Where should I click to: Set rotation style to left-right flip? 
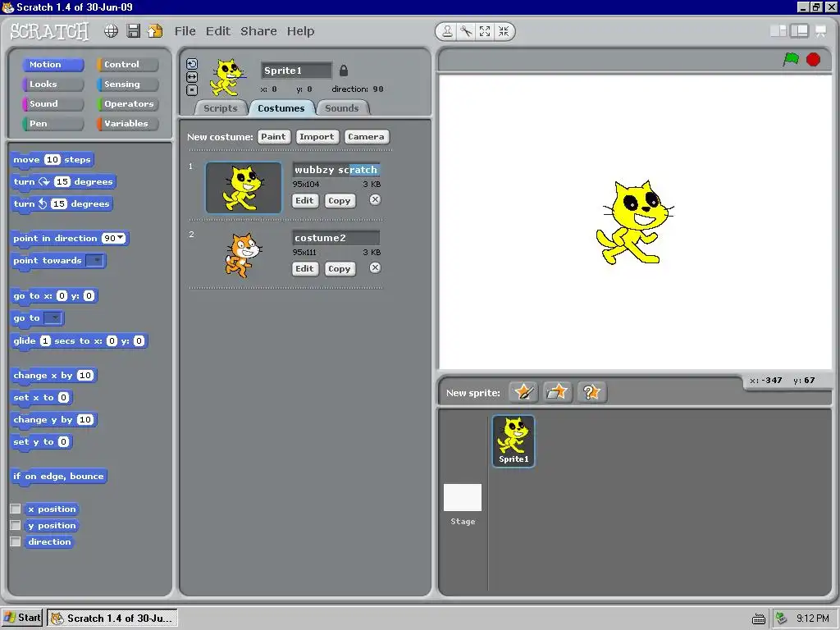[192, 77]
